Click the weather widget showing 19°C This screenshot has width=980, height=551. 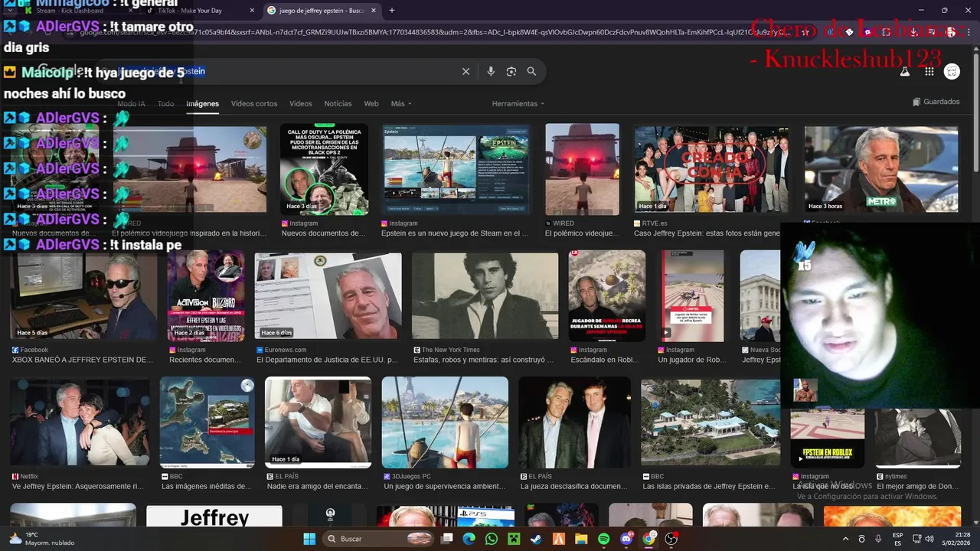pyautogui.click(x=42, y=539)
